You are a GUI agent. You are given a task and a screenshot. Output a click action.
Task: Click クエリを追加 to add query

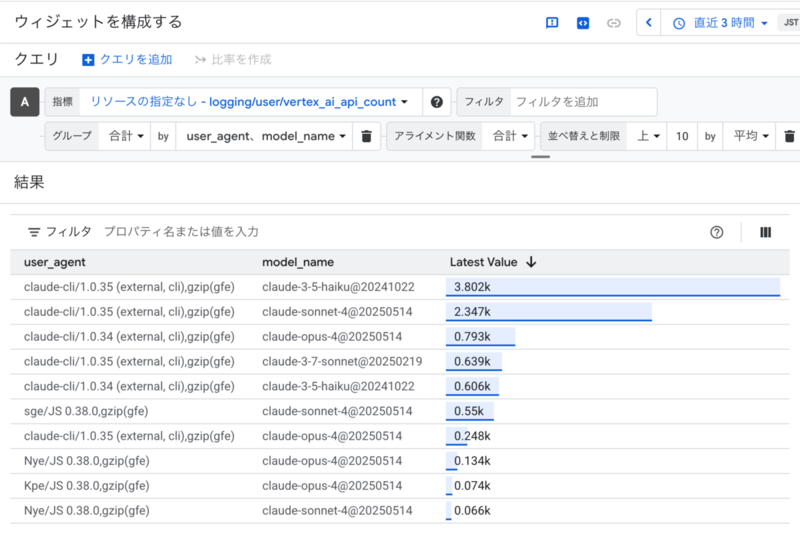pyautogui.click(x=127, y=60)
